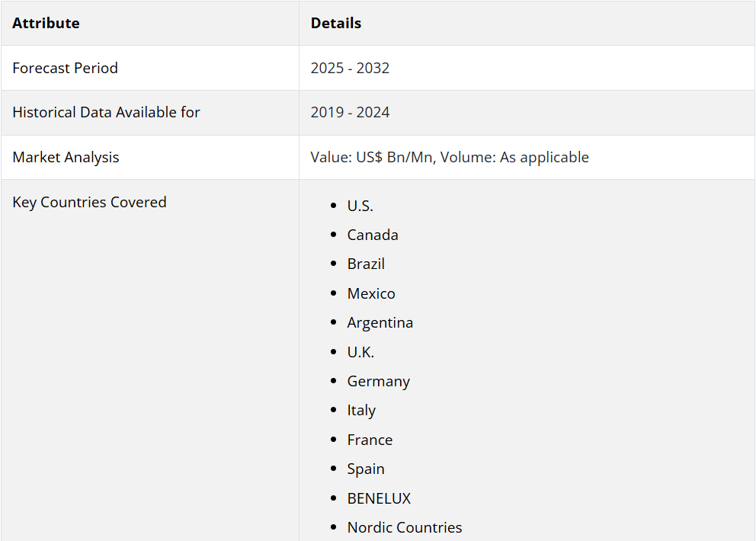Click Brazil list item
Viewport: 756px width, 541px height.
click(x=366, y=264)
